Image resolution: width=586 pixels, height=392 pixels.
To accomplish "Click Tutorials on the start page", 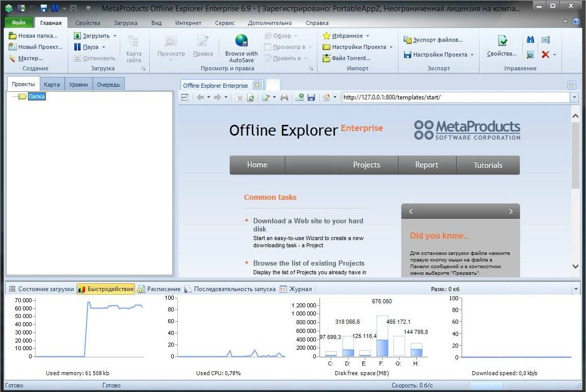I will pos(488,165).
